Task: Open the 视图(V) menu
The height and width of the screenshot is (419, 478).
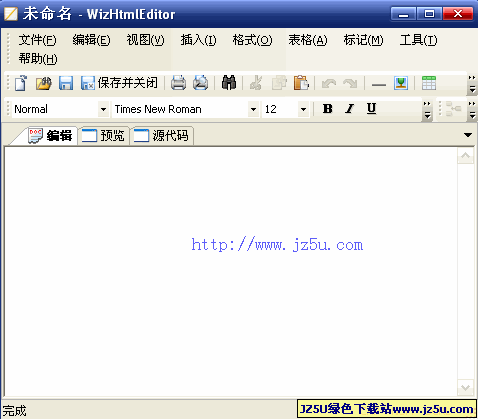Action: (x=145, y=40)
